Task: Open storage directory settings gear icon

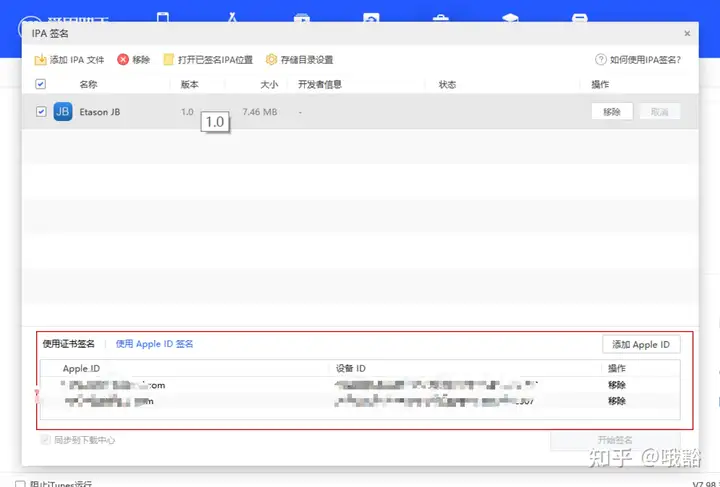Action: [x=271, y=60]
